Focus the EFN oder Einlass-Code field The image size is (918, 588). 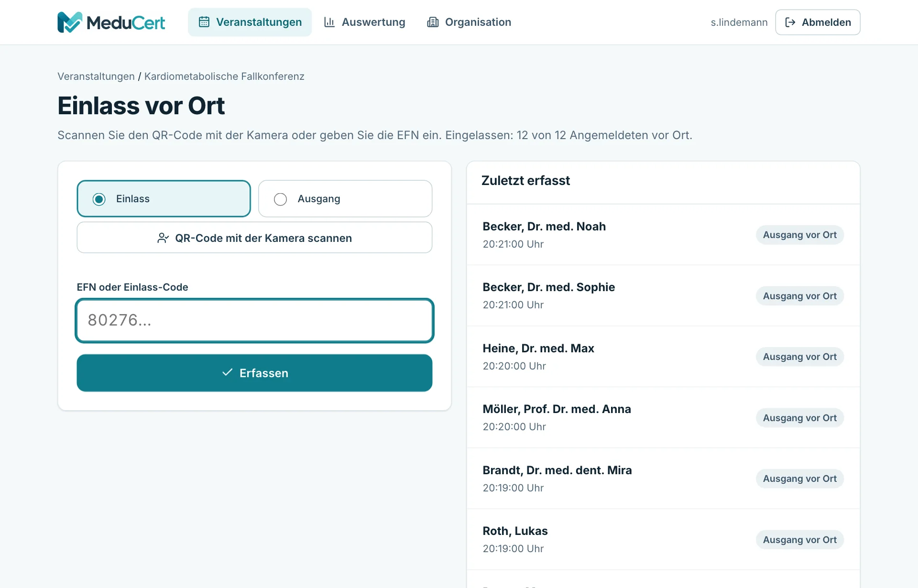[254, 320]
